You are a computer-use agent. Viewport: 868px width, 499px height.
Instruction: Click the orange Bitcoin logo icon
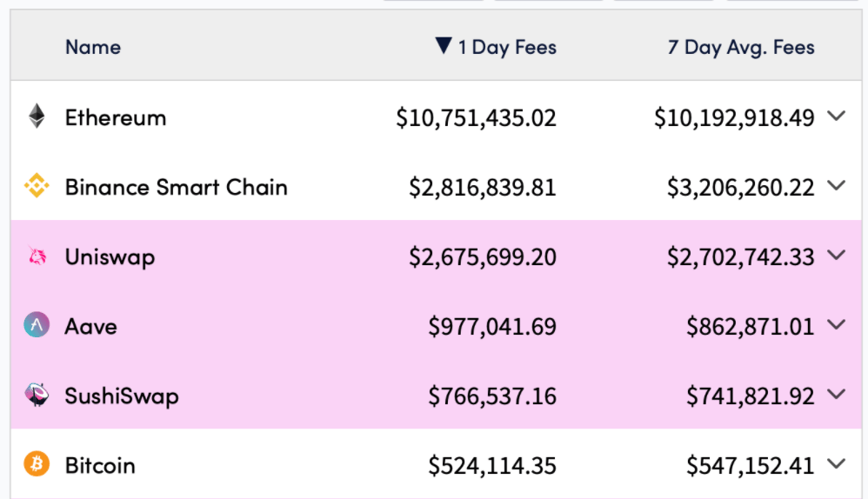[x=37, y=465]
